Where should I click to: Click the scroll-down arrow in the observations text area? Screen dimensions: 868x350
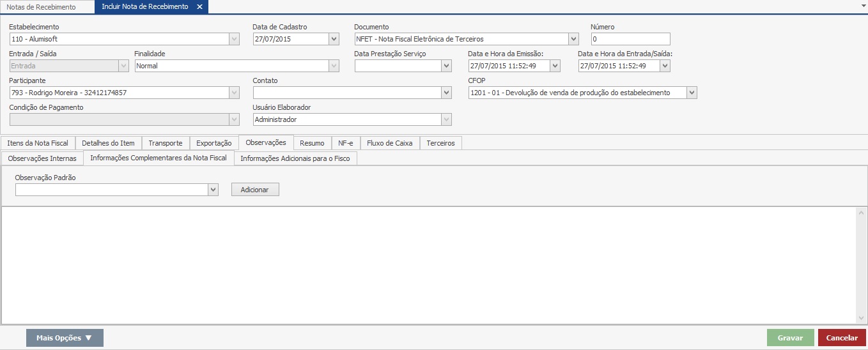tap(861, 318)
